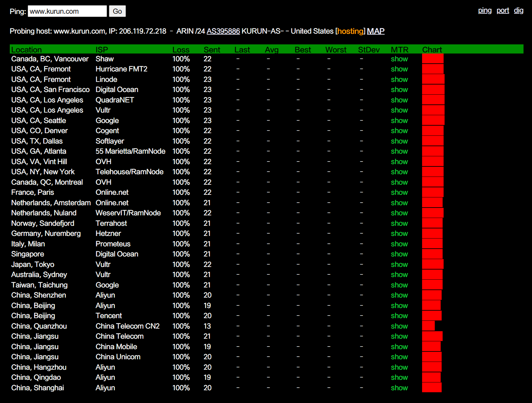Click the Sent column header
Image resolution: width=532 pixels, height=403 pixels.
(x=212, y=50)
